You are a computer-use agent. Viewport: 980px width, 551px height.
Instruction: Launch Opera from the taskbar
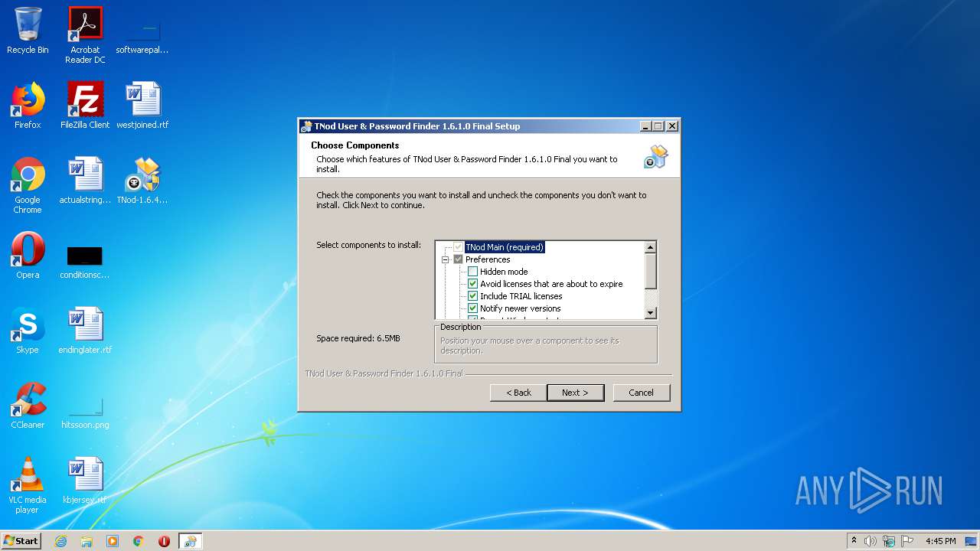[164, 541]
